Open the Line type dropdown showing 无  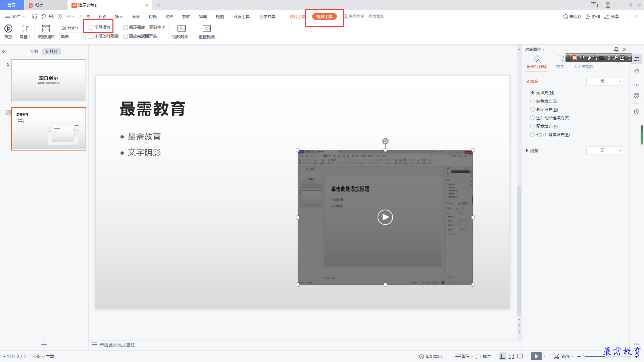tap(604, 150)
